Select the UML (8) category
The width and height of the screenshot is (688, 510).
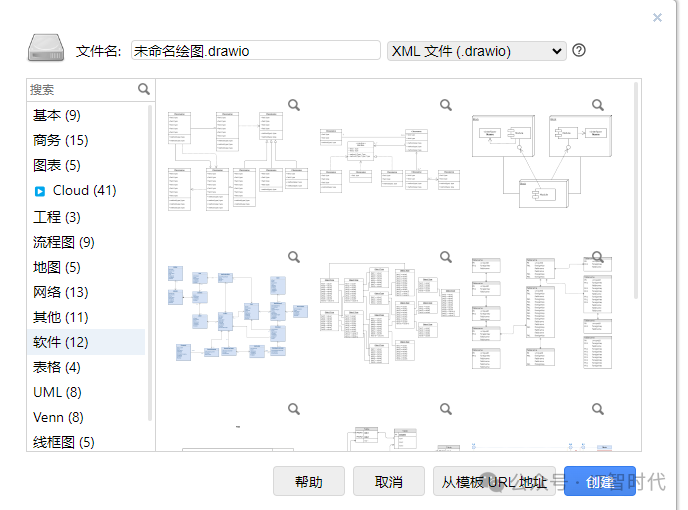57,392
